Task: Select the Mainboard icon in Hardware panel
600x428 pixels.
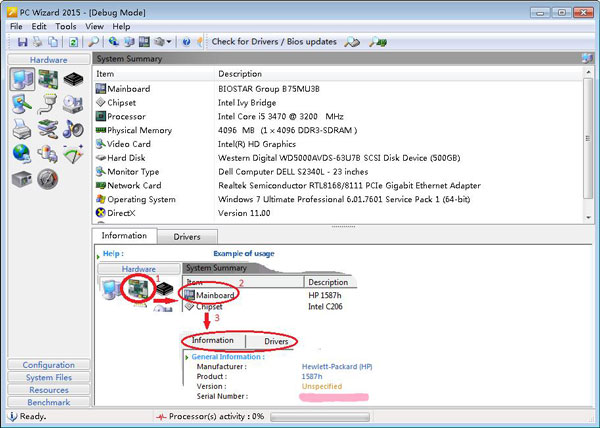Action: pos(48,79)
